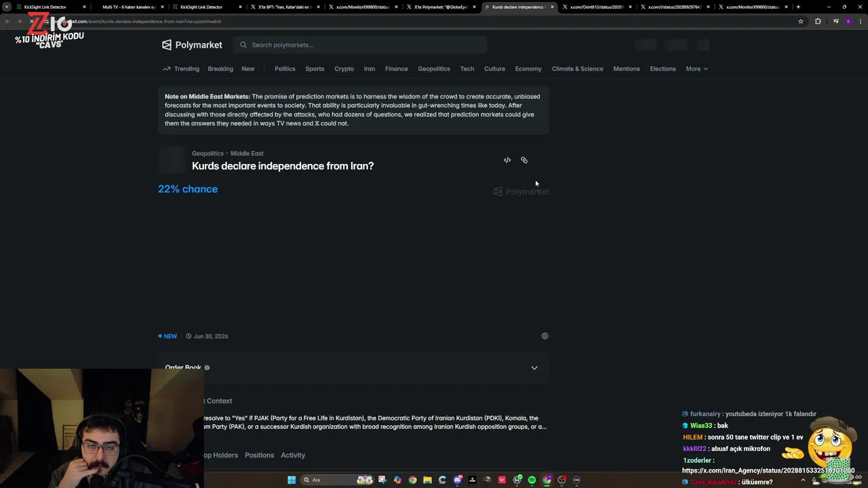Open PUBG helmet icon in taskbar
This screenshot has height=488, width=868.
487,480
